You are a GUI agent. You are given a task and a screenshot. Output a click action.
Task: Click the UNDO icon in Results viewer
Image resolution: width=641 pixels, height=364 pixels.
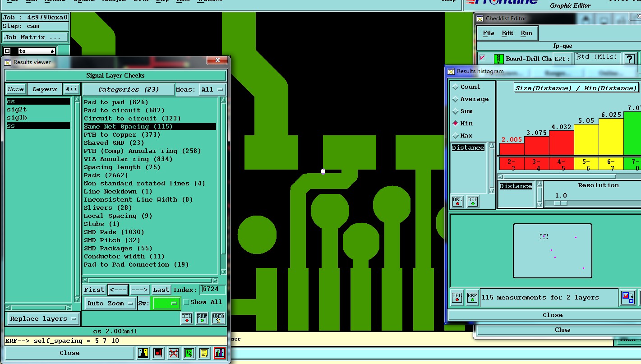click(x=218, y=318)
